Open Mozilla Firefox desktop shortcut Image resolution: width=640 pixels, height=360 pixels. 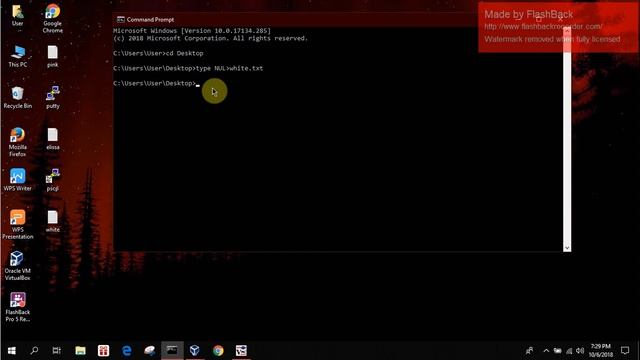(x=18, y=142)
